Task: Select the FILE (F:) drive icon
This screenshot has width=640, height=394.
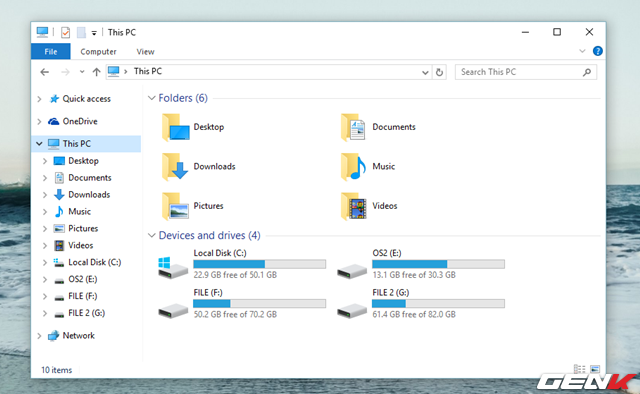Action: pos(173,311)
